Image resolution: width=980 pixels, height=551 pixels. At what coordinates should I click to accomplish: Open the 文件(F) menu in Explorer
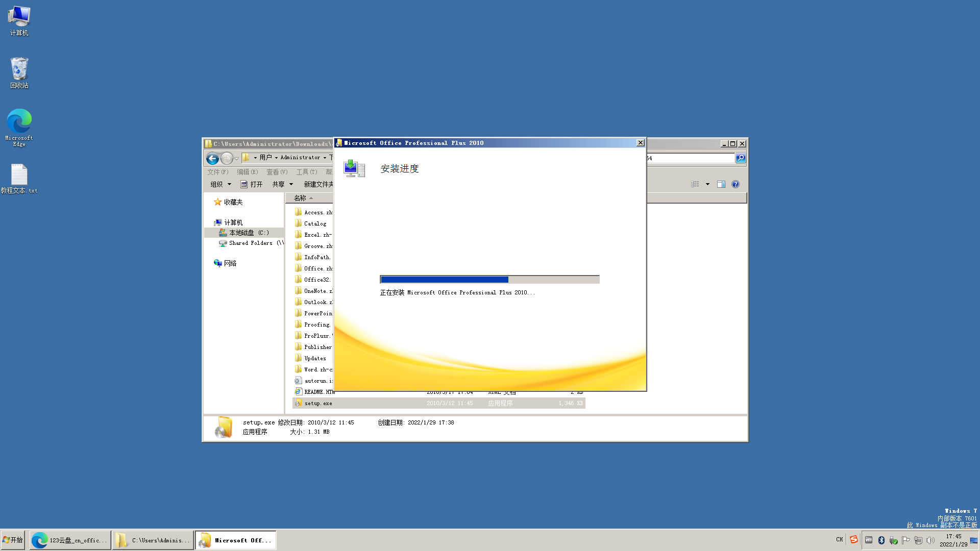[x=218, y=172]
